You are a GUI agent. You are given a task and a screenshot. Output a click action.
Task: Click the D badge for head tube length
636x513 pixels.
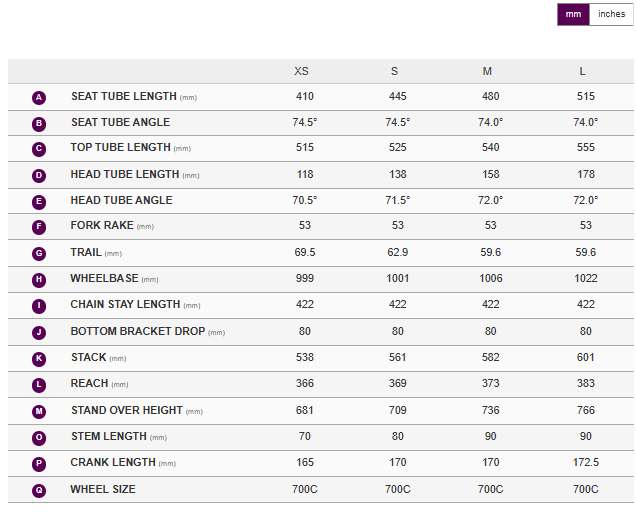pyautogui.click(x=39, y=175)
